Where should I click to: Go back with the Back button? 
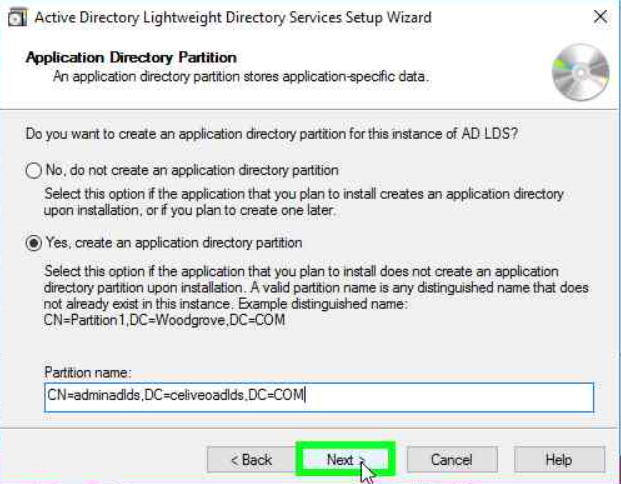click(x=250, y=459)
